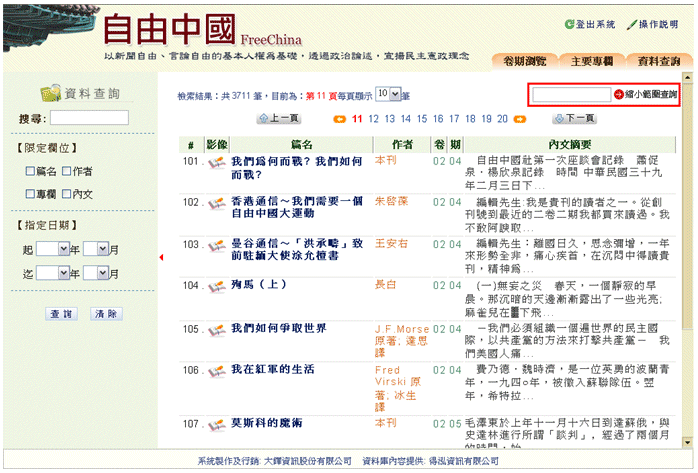The image size is (698, 473).
Task: Click the image icon for result 104
Action: click(217, 286)
